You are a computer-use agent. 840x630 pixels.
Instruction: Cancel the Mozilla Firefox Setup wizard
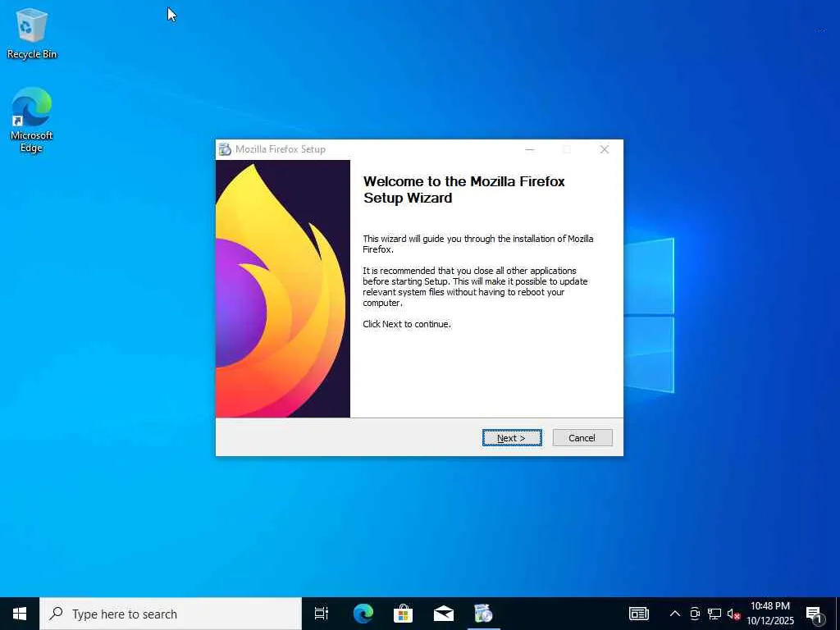pos(582,438)
